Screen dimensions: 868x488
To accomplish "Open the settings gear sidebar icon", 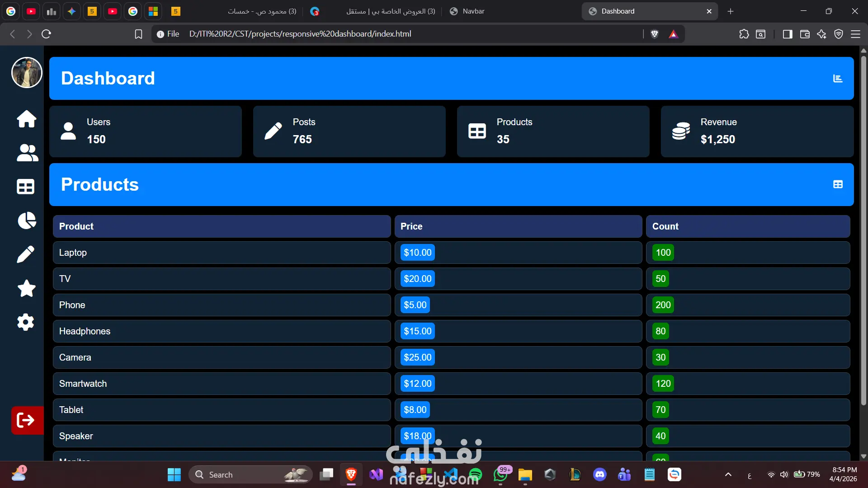I will pyautogui.click(x=26, y=322).
